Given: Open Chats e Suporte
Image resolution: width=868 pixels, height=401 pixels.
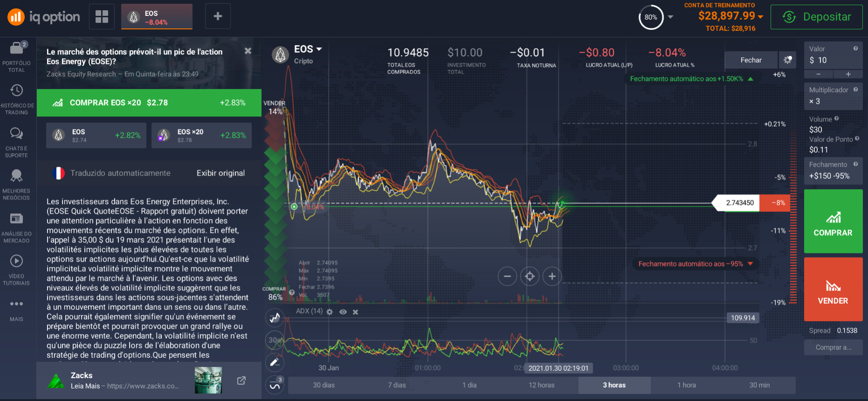Looking at the screenshot, I should pos(17,143).
